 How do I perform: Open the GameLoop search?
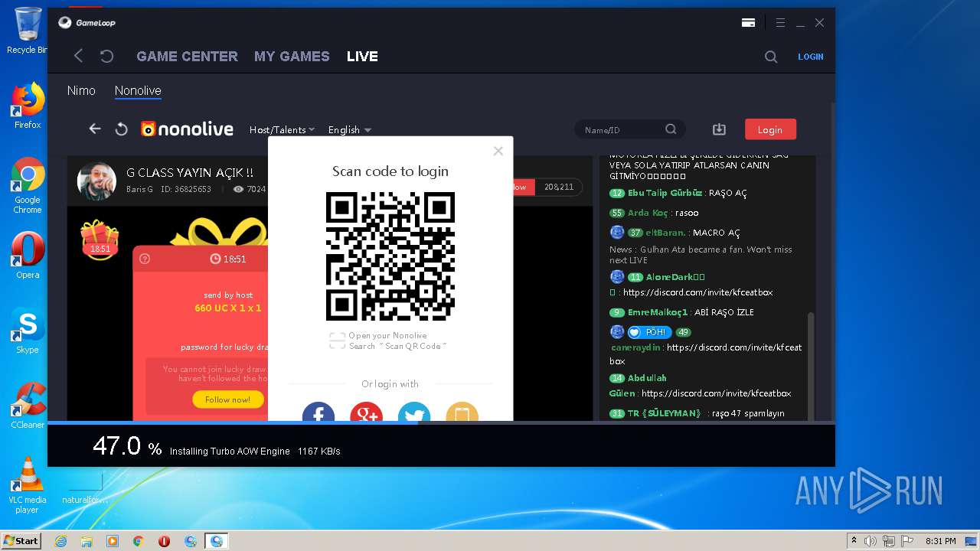(x=771, y=57)
